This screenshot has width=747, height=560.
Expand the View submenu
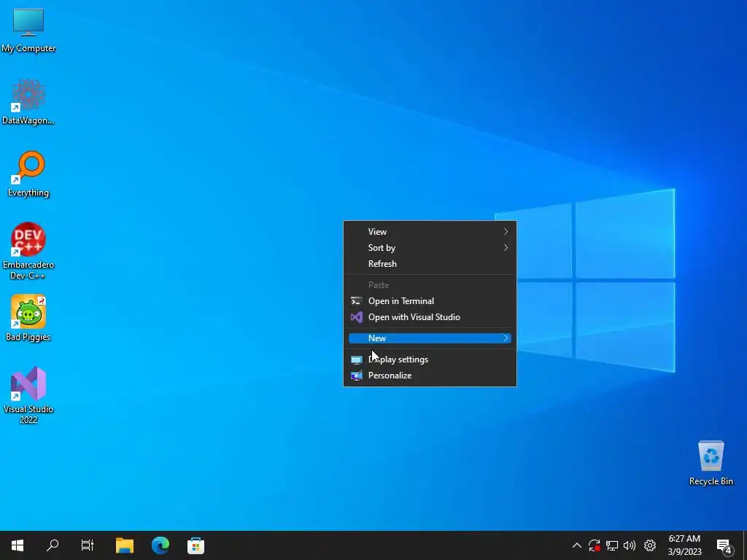(x=430, y=231)
